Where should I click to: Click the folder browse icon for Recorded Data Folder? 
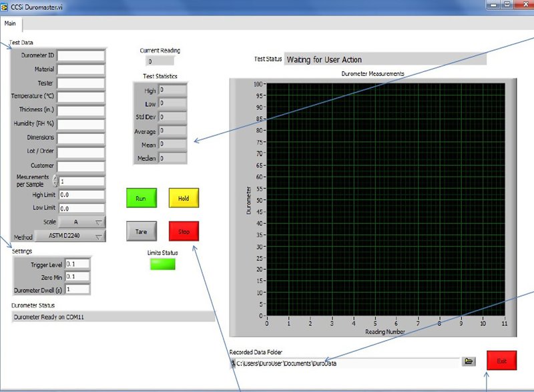click(x=469, y=361)
